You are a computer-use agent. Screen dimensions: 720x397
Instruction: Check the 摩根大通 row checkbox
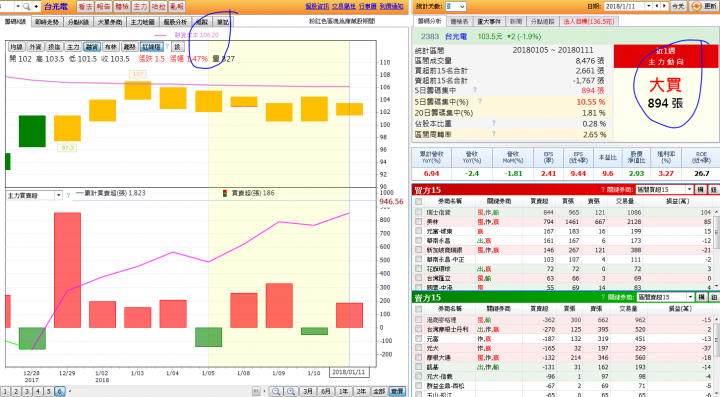[418, 358]
